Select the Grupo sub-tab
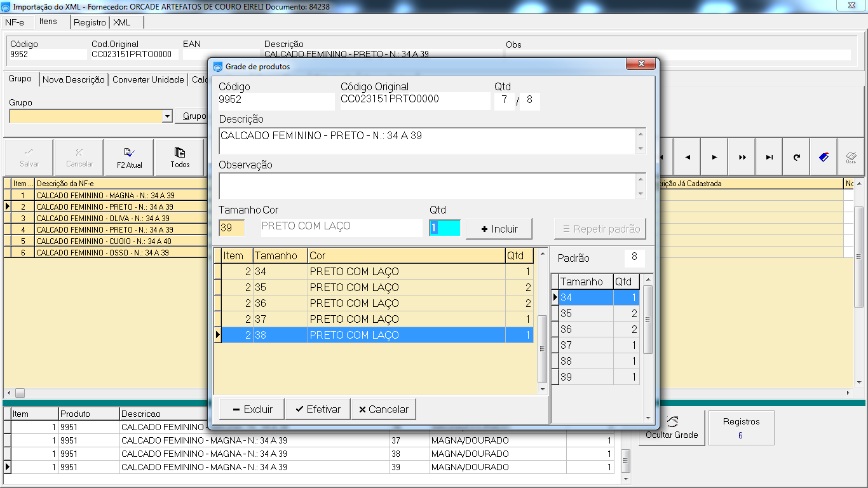The image size is (868, 488). [x=20, y=79]
